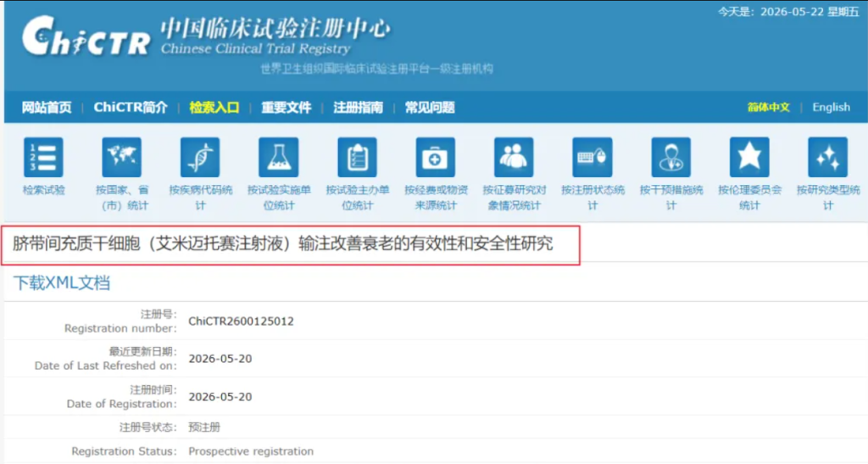Click the trial title 脐带间充质干细胞 heading
The height and width of the screenshot is (464, 868).
(x=283, y=243)
